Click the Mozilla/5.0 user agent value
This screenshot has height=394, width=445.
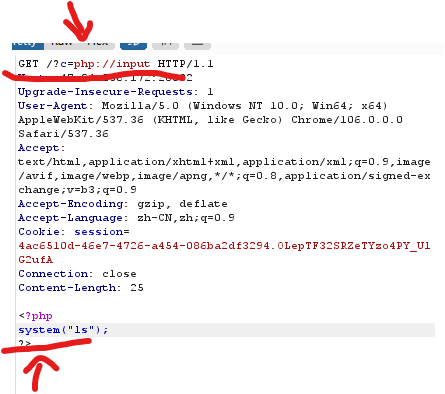pos(140,106)
